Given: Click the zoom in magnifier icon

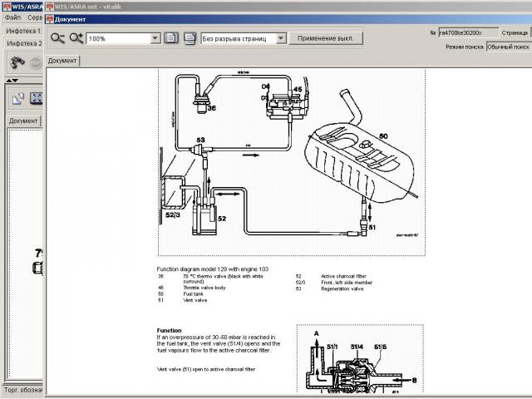Looking at the screenshot, I should coord(76,38).
